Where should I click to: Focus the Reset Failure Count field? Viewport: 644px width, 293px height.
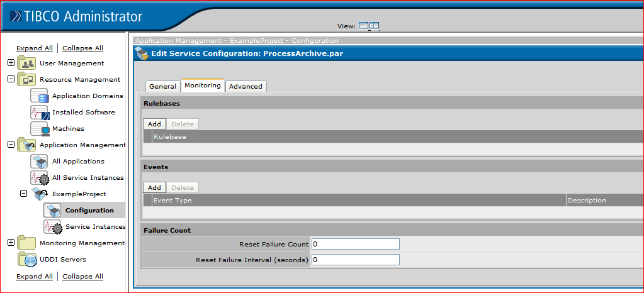click(355, 244)
